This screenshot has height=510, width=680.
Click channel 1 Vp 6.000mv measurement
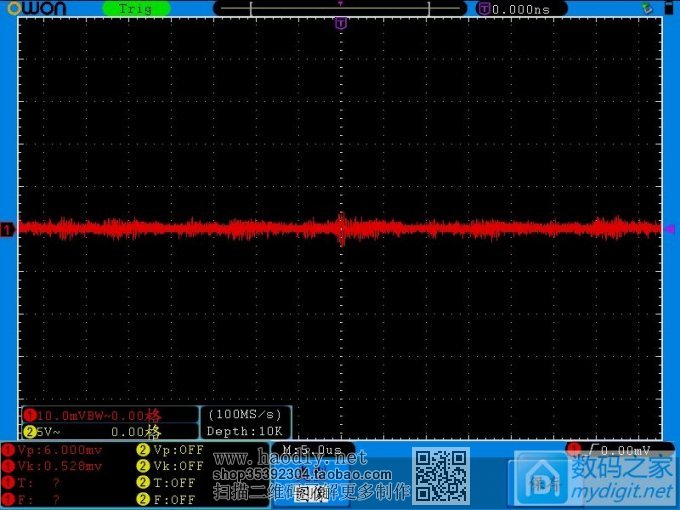point(60,450)
